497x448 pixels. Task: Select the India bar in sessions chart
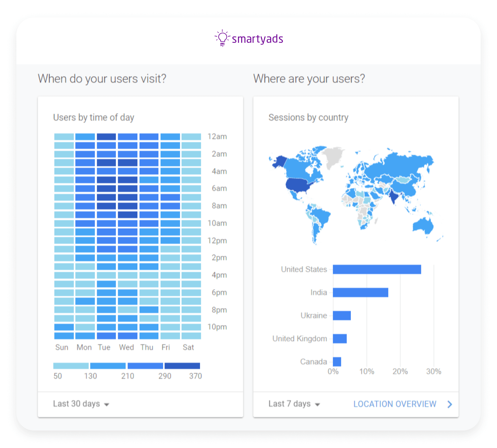point(360,292)
